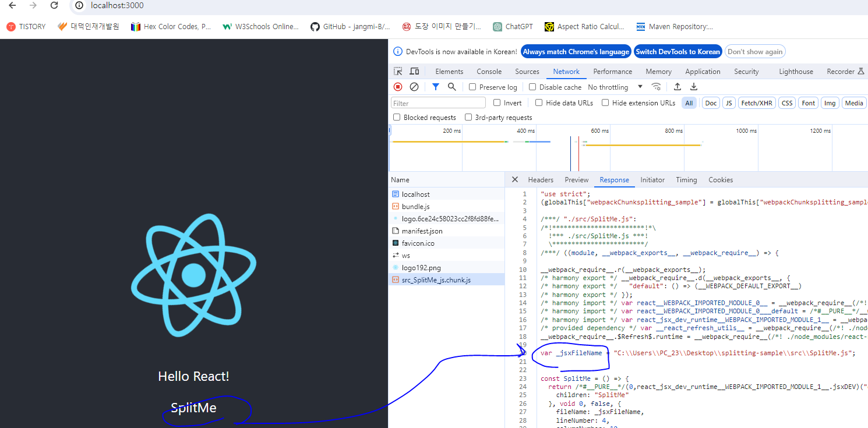Select the Fetch/XHR request type filter
Image resolution: width=868 pixels, height=428 pixels.
(757, 103)
